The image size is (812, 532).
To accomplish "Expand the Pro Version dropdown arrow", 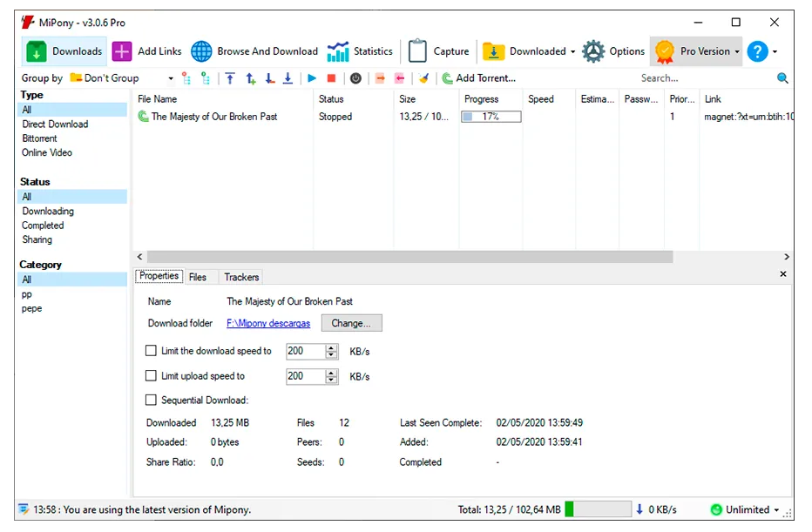I will [737, 51].
